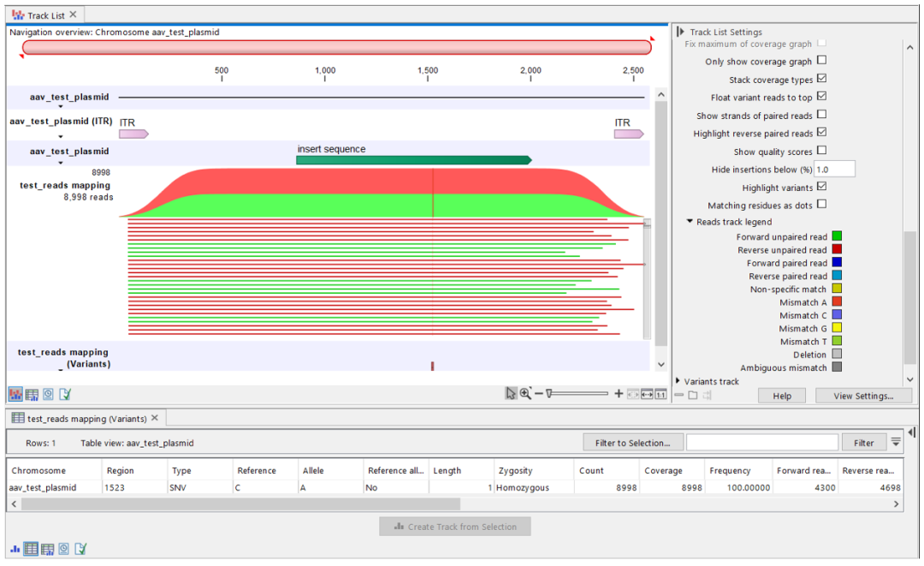The height and width of the screenshot is (566, 924).
Task: Show the table view icon in Variants toolbar
Action: pos(32,549)
